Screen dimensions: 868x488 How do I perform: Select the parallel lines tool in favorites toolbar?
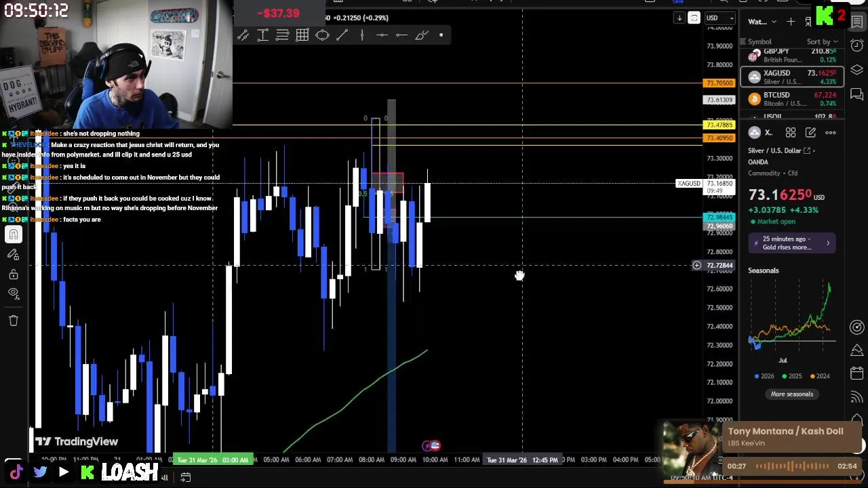[283, 35]
